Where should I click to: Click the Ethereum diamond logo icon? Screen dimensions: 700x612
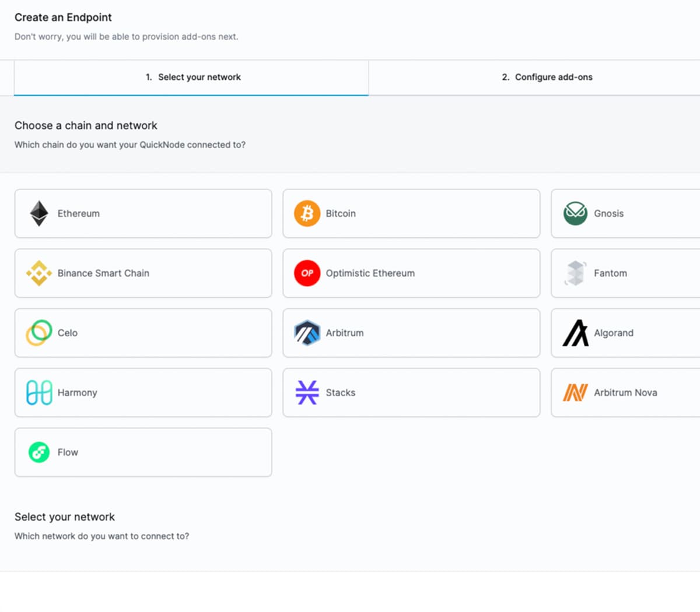(39, 213)
